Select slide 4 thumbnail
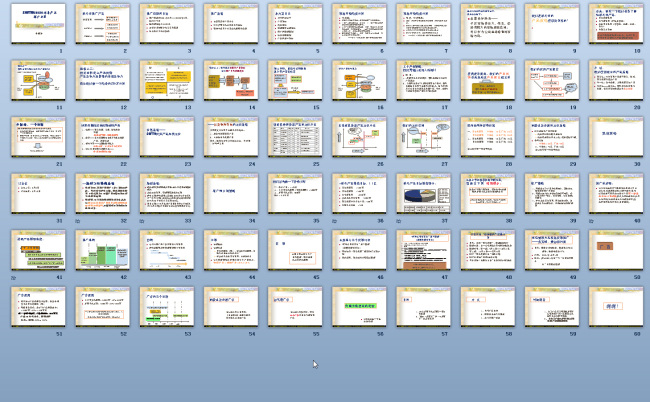Image resolution: width=650 pixels, height=402 pixels. 231,23
